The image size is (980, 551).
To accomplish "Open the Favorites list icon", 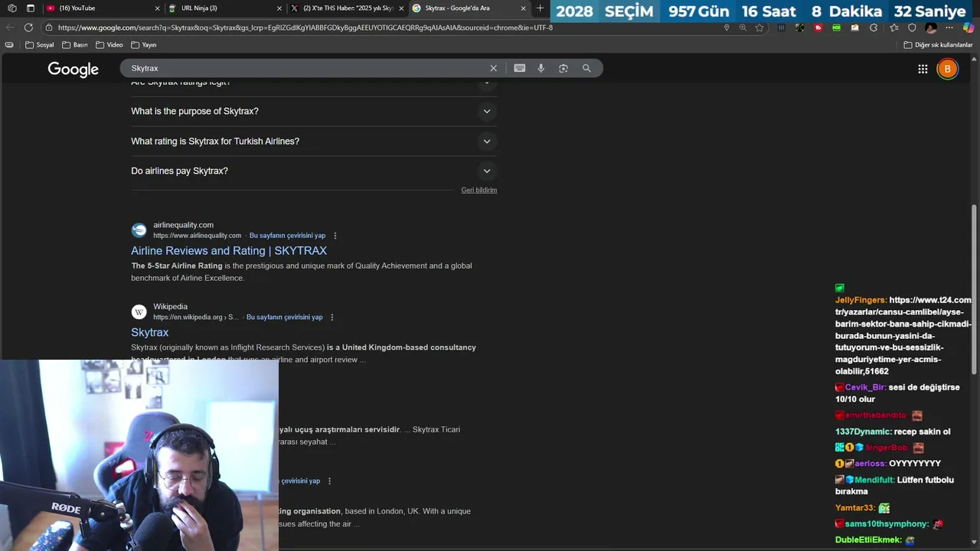I will click(893, 28).
